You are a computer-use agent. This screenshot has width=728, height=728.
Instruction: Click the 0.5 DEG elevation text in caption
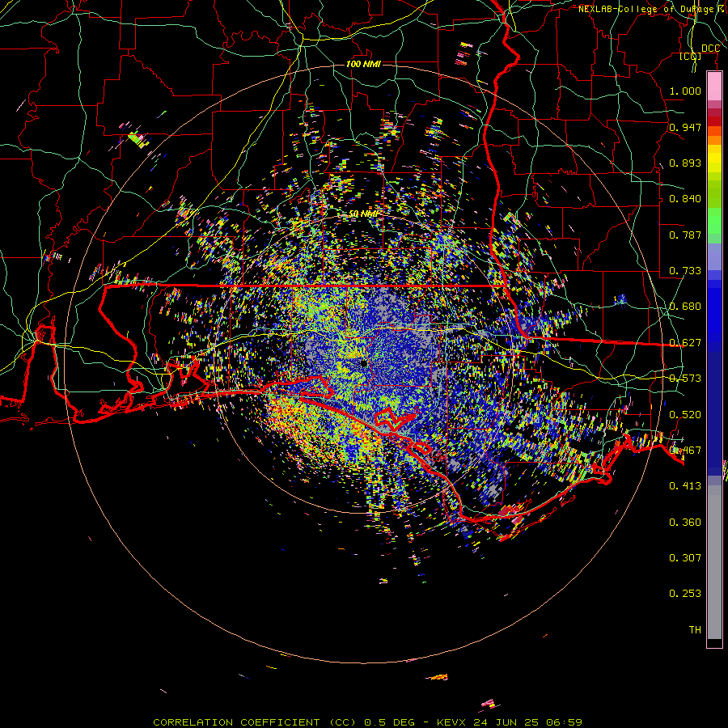coord(390,722)
